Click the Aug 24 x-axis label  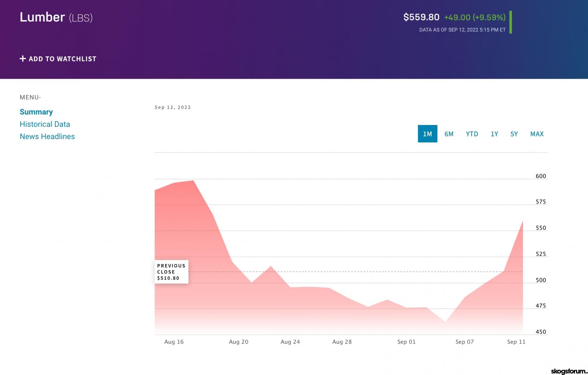[290, 342]
